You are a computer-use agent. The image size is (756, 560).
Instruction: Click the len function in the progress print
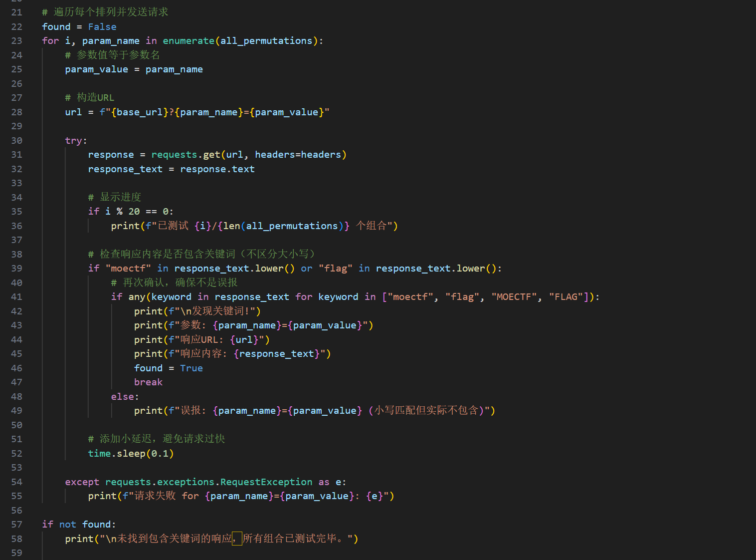231,226
